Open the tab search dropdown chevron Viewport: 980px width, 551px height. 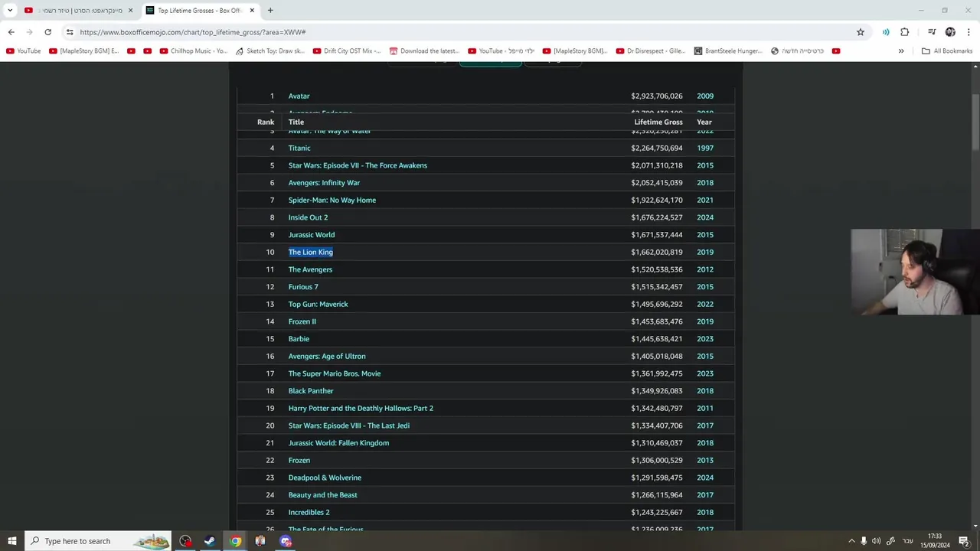click(10, 10)
